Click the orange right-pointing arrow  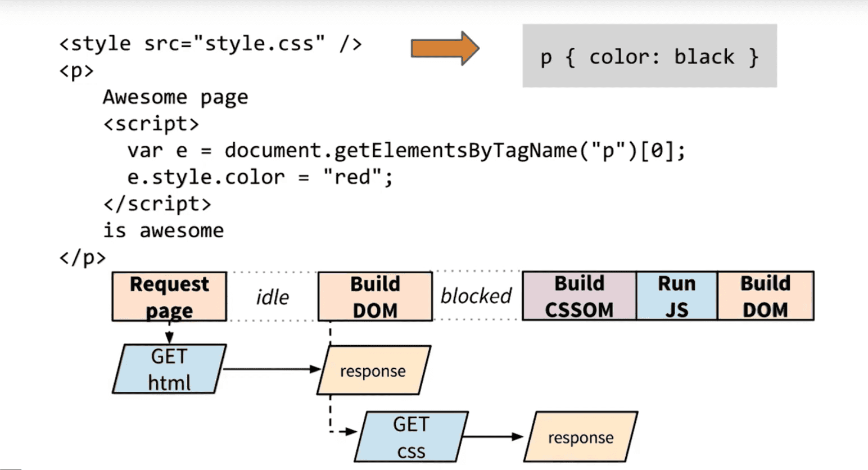point(444,49)
